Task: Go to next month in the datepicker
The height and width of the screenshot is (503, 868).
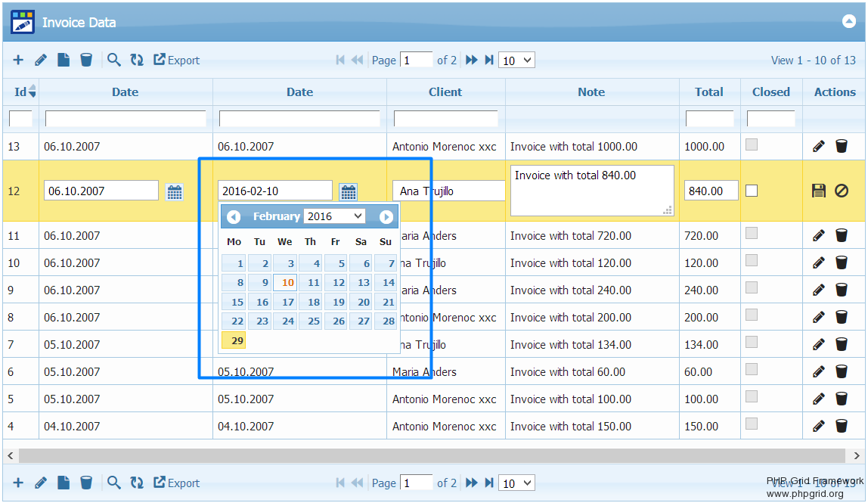Action: (386, 217)
